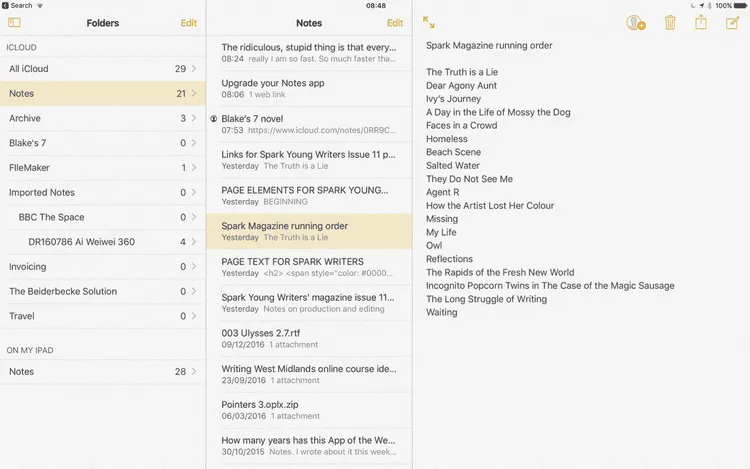Open the Invoicing folder chevron
The height and width of the screenshot is (469, 750).
(x=194, y=266)
